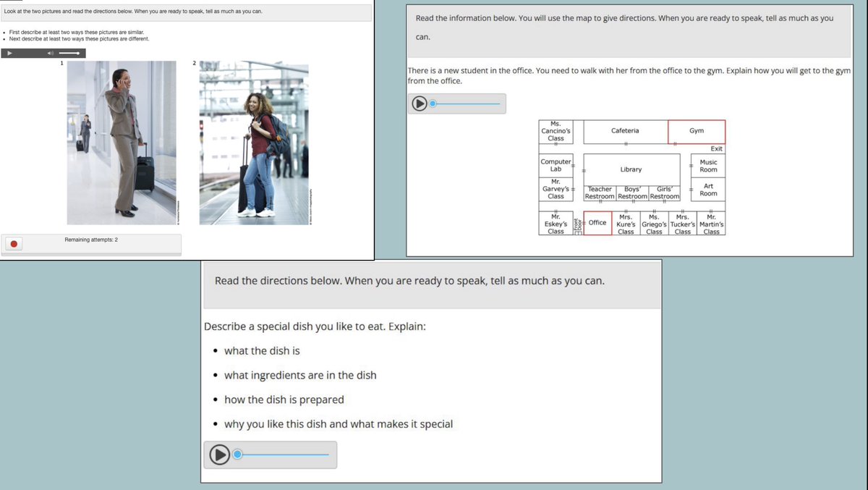The image size is (868, 490).
Task: Click picture 2 of woman with backpack
Action: [x=253, y=143]
